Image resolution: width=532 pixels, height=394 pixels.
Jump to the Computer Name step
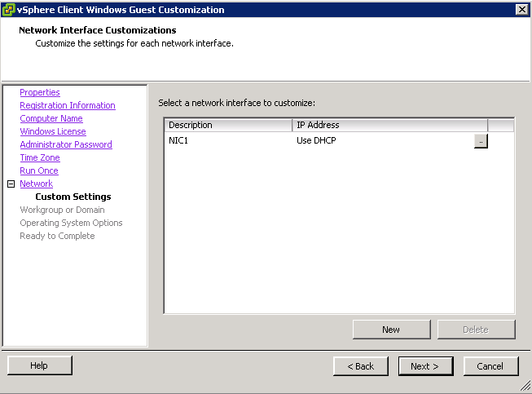[x=51, y=118]
